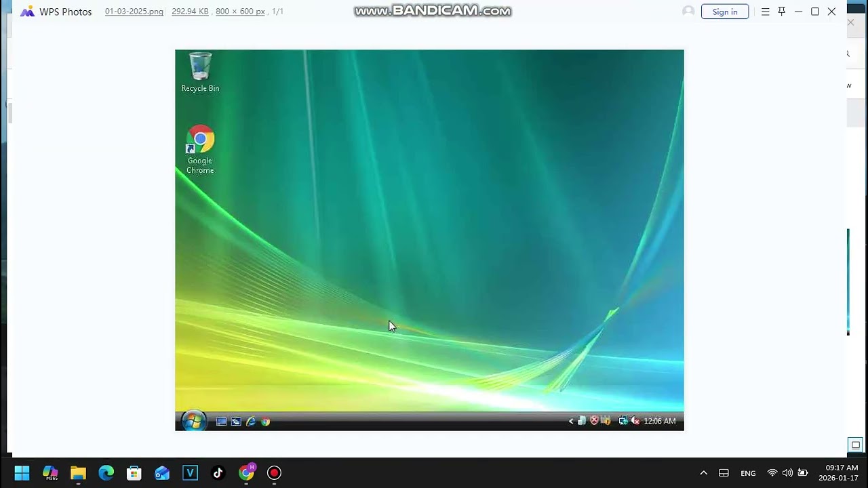Open Microsoft 365 Copilot from taskbar

point(50,473)
